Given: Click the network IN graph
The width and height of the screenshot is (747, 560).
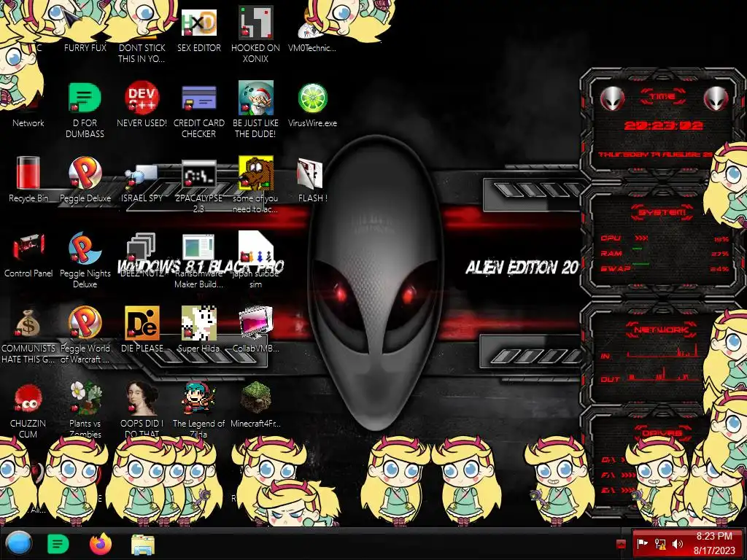Looking at the screenshot, I should tap(662, 351).
